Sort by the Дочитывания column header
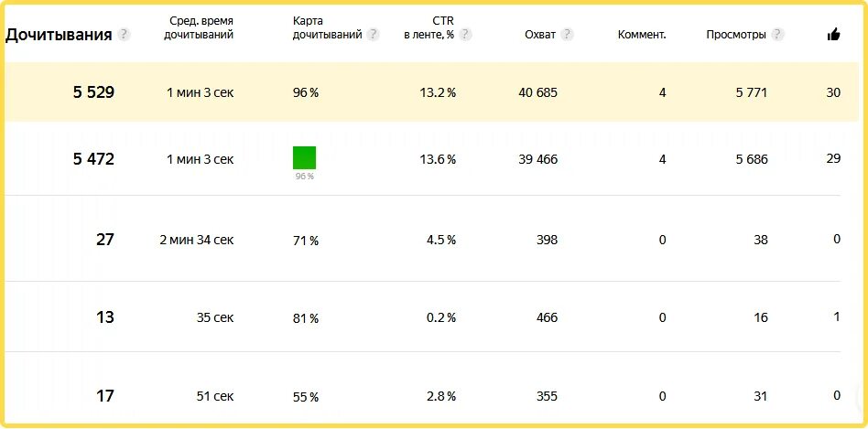Image resolution: width=868 pixels, height=429 pixels. coord(59,35)
